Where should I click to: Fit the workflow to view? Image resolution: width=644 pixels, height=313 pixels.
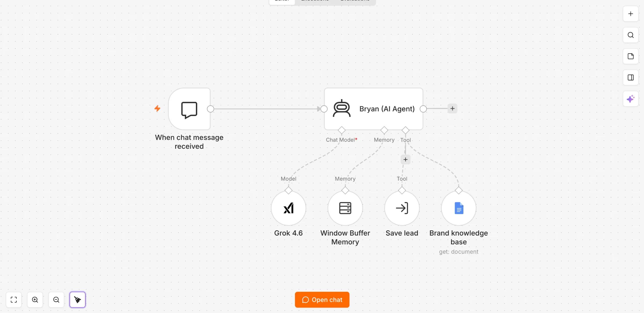tap(14, 300)
